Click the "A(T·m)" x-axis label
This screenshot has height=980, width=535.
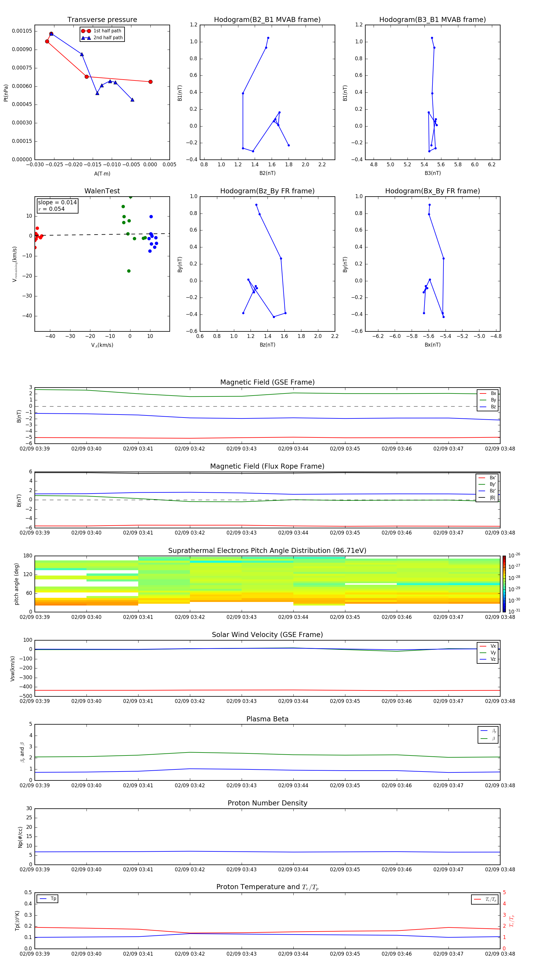[x=102, y=174]
